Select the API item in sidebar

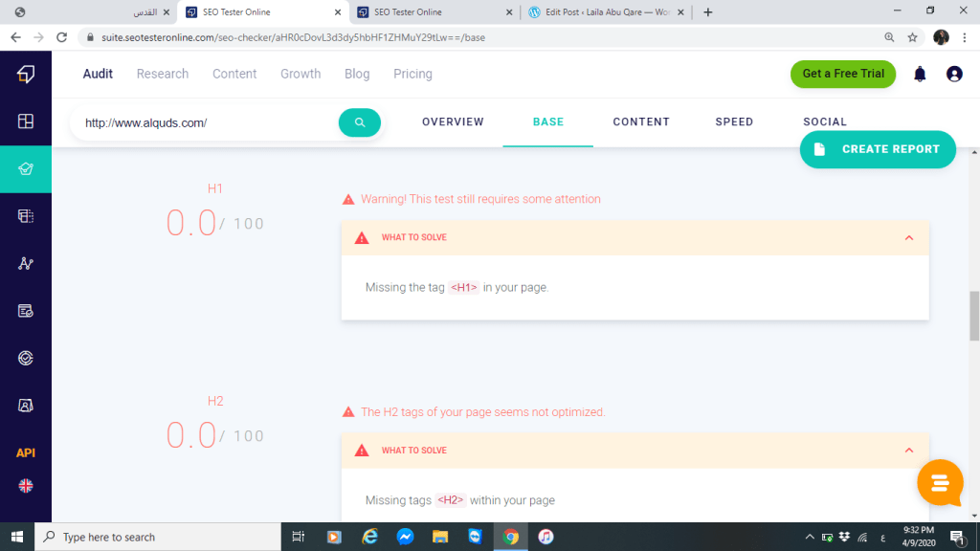[26, 452]
